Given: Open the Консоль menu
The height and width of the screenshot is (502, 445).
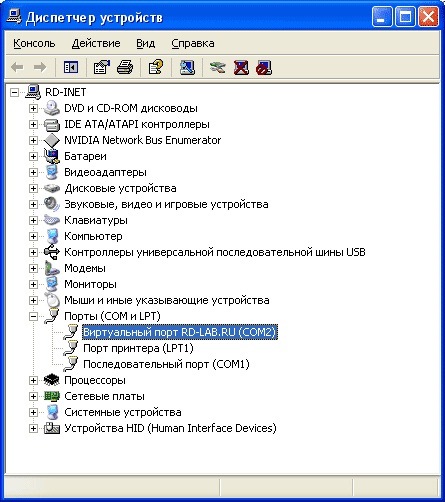Looking at the screenshot, I should [x=34, y=44].
